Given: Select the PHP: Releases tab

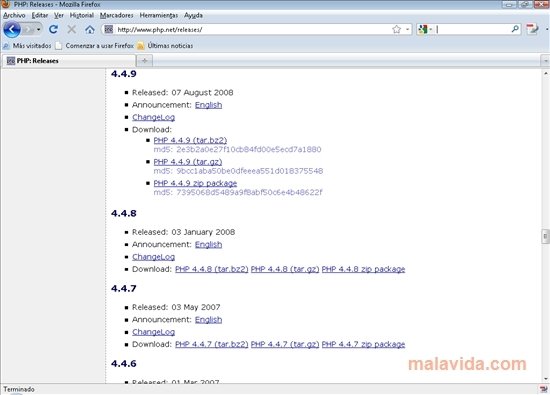Looking at the screenshot, I should point(69,61).
